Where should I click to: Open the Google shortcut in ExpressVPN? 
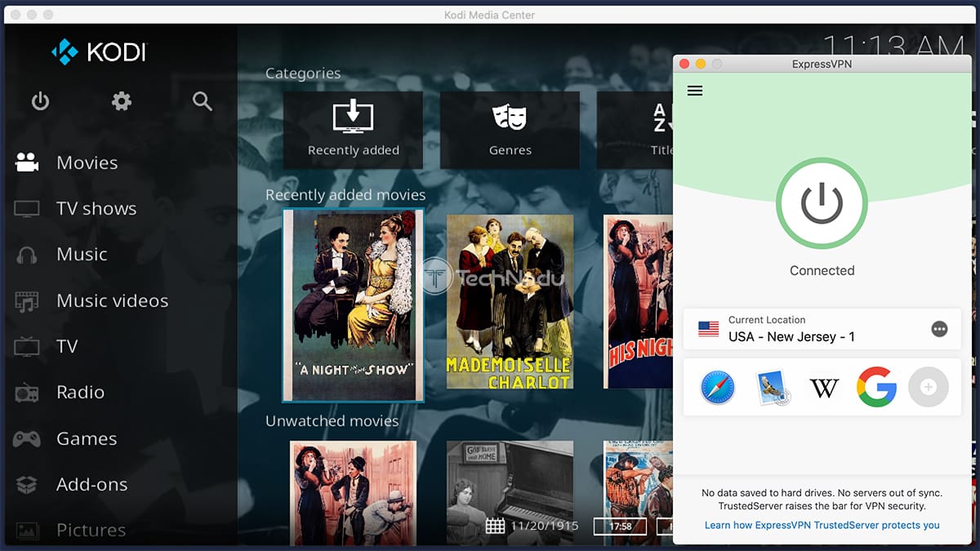tap(876, 387)
